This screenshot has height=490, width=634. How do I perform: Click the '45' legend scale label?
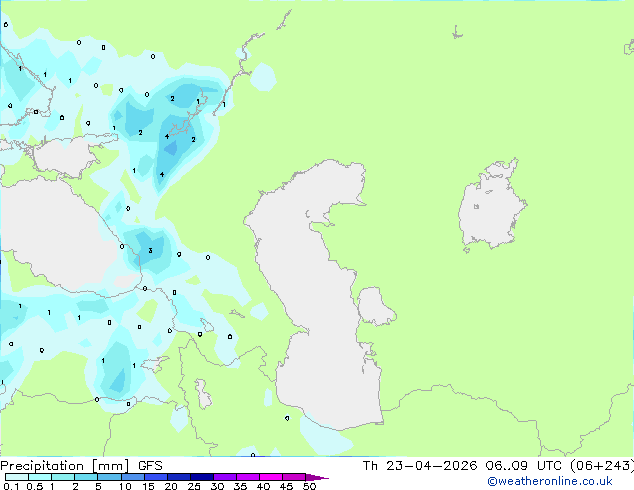286,486
